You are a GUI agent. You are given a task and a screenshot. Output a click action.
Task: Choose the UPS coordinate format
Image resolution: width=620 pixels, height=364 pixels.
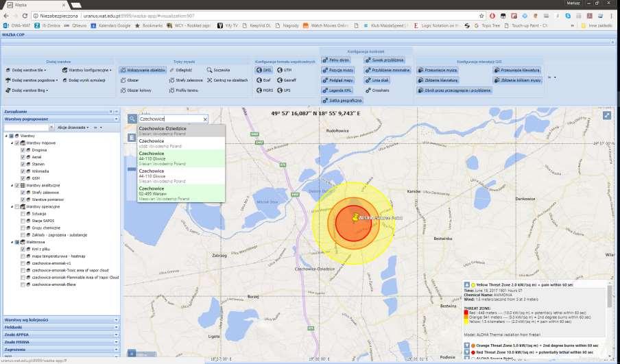[284, 90]
